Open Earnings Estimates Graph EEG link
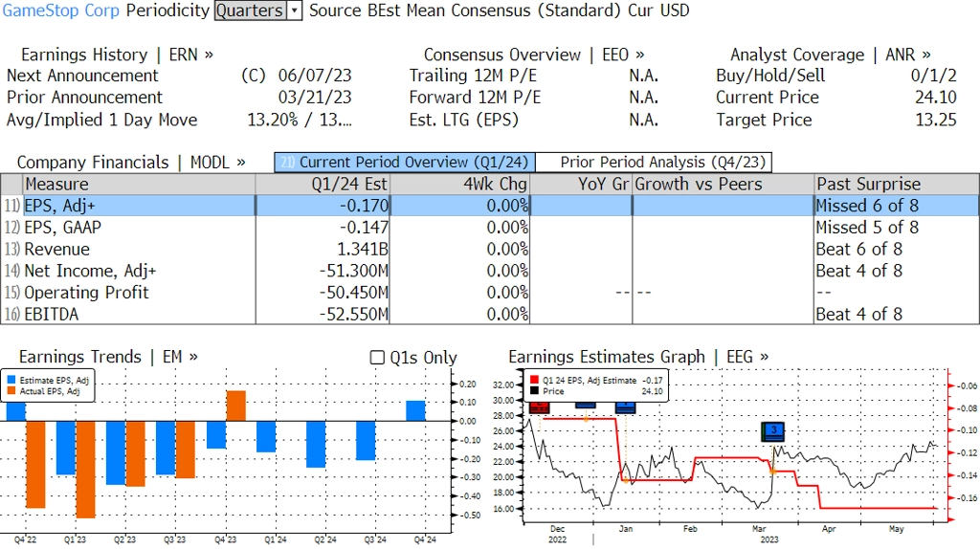The image size is (980, 549). [638, 357]
